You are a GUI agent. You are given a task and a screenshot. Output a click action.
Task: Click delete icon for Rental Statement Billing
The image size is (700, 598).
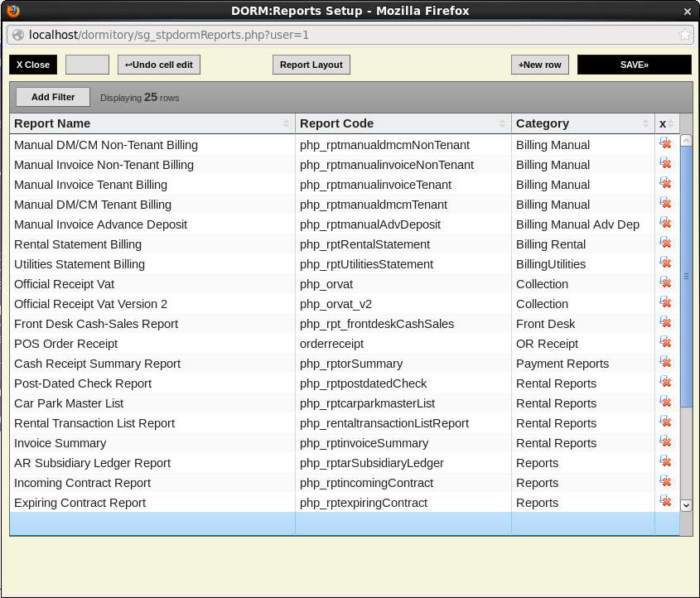tap(665, 243)
